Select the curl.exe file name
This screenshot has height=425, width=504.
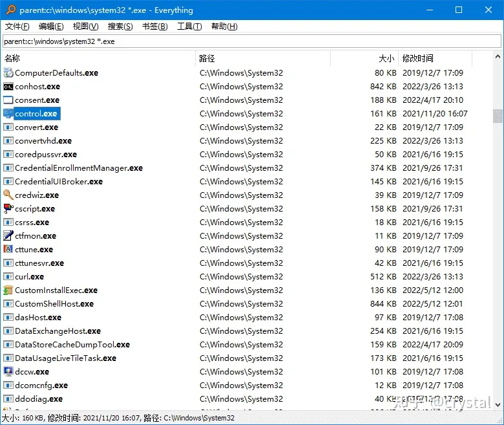tap(29, 277)
